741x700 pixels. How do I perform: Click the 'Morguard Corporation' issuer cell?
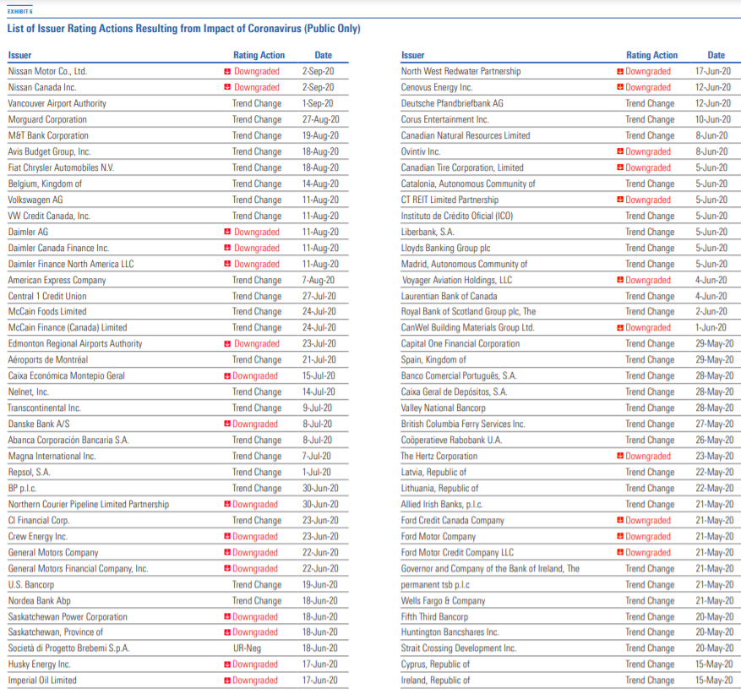coord(47,120)
